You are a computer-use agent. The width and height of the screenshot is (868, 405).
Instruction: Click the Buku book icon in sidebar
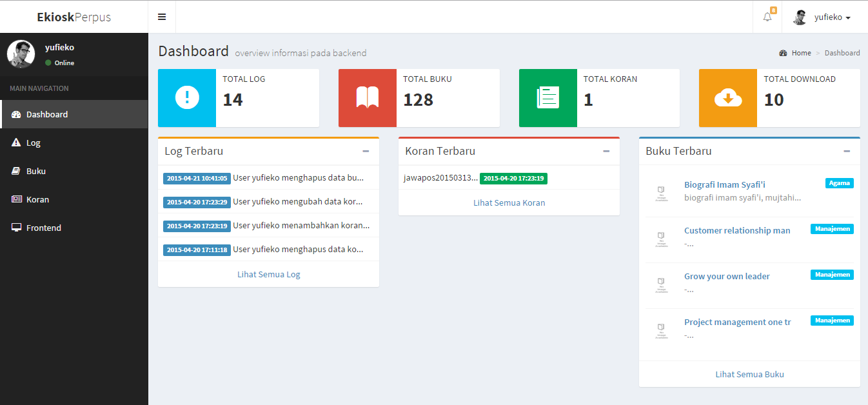16,171
